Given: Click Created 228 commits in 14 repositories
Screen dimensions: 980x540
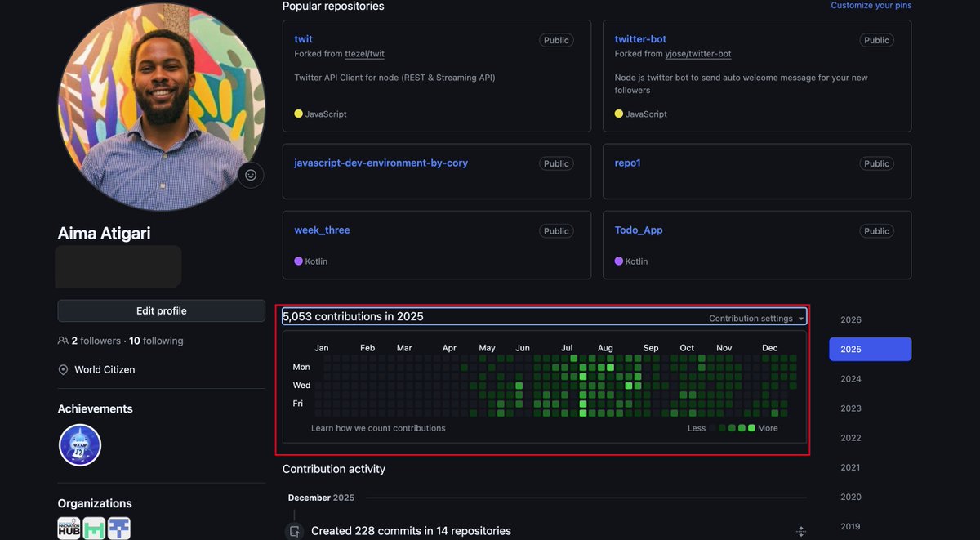Looking at the screenshot, I should 411,531.
